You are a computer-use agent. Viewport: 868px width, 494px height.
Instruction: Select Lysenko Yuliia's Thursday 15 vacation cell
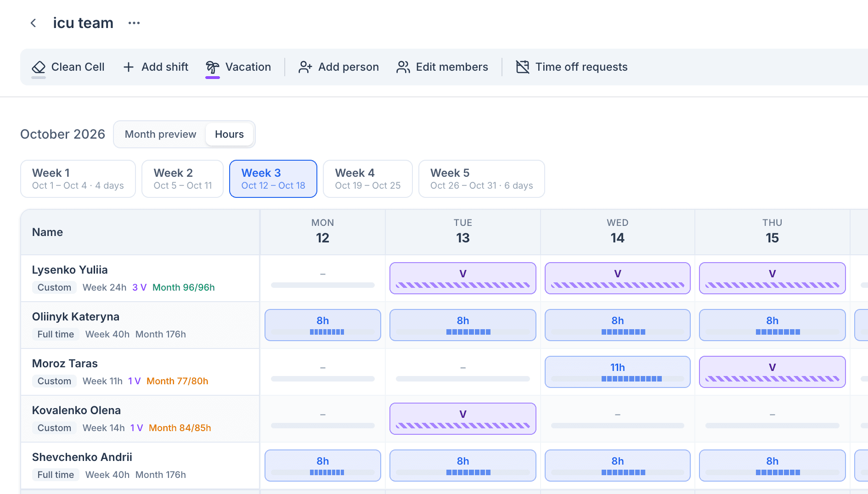[772, 278]
